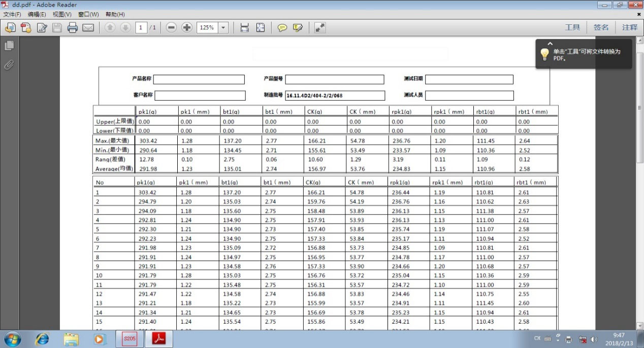Add a sticky note comment
The width and height of the screenshot is (644, 348).
coord(282,27)
